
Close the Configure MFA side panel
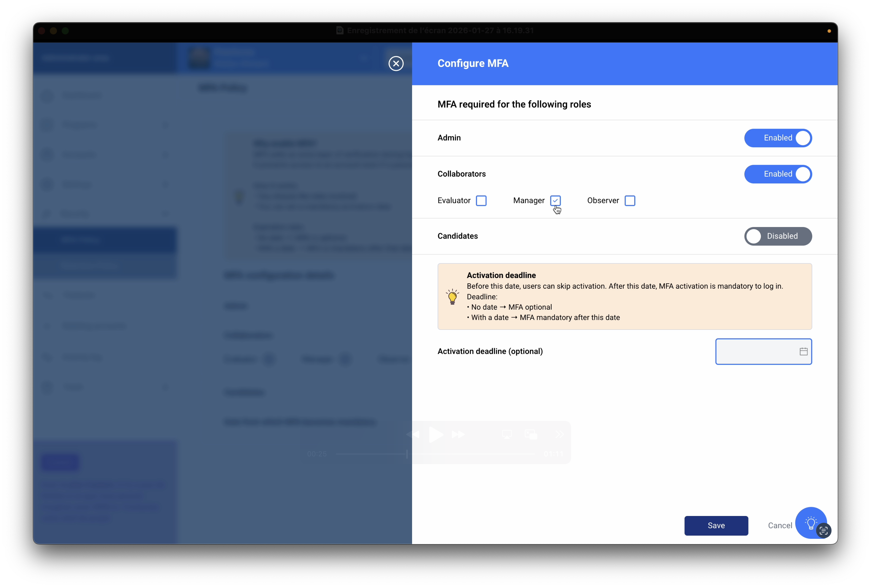(396, 63)
